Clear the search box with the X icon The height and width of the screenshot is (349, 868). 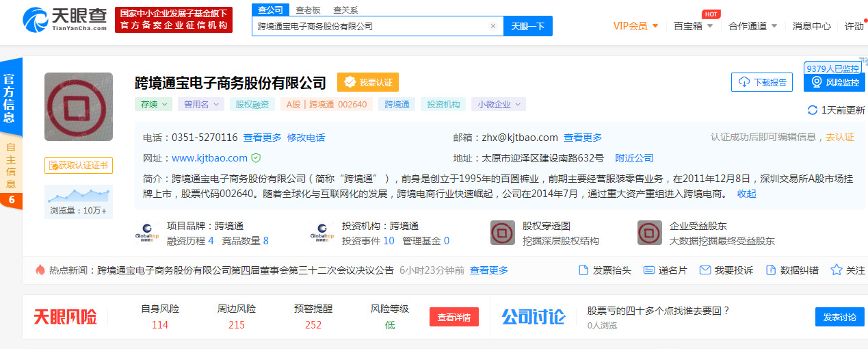492,26
